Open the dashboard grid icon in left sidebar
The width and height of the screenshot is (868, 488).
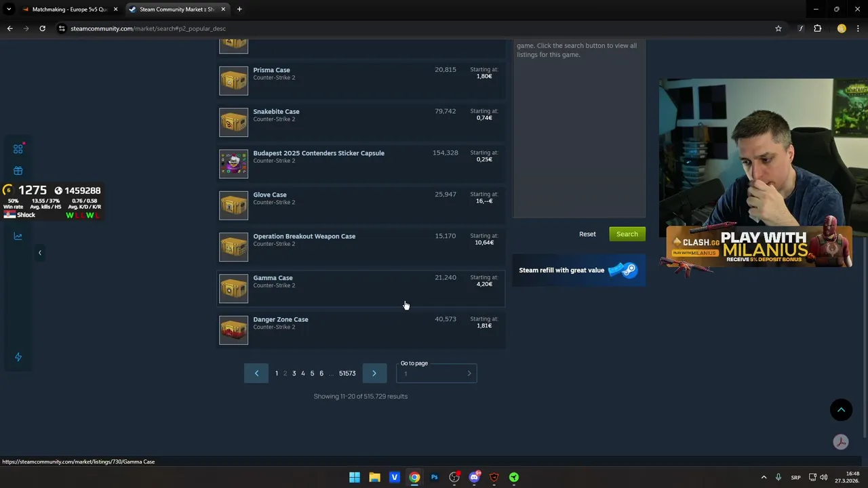(18, 148)
